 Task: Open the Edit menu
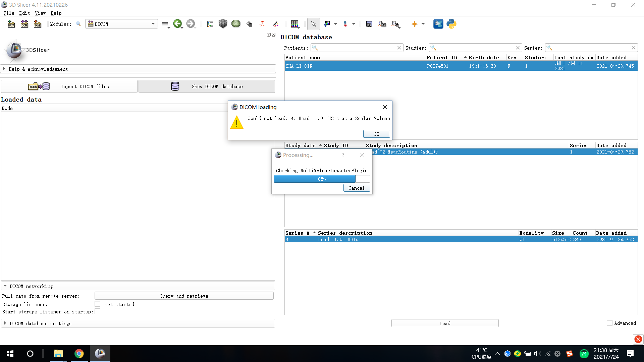24,13
